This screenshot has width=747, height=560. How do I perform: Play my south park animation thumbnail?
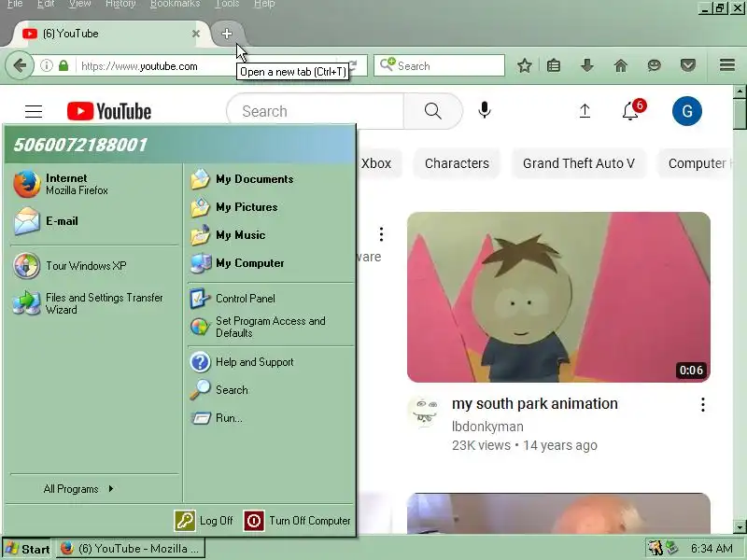click(558, 297)
